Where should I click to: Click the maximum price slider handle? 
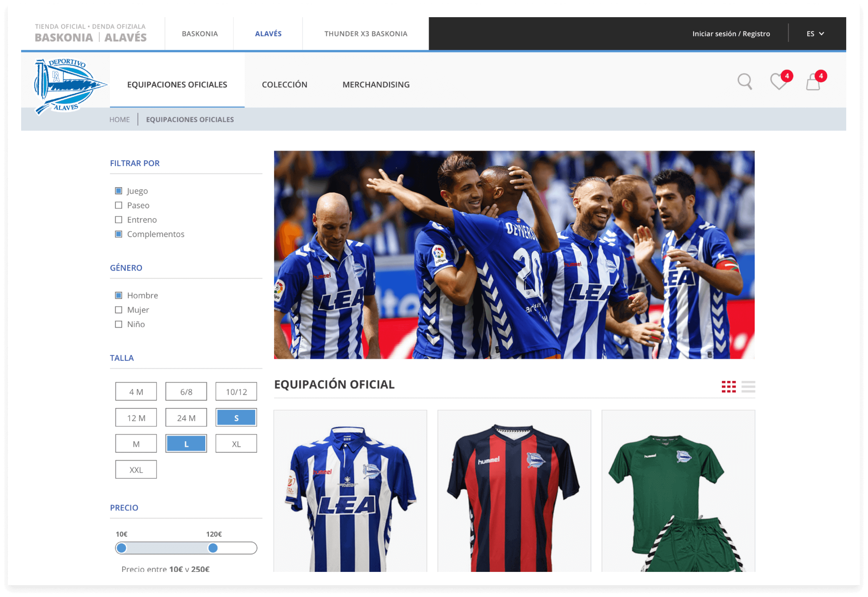click(x=213, y=548)
